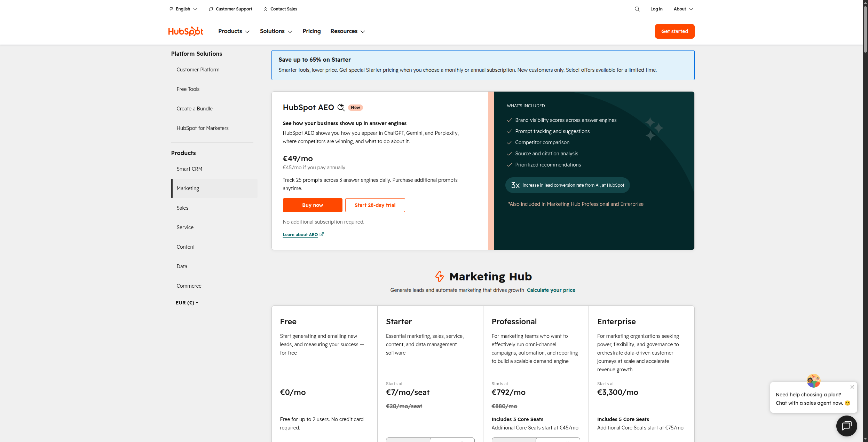
Task: Click the New badge next to HubSpot AEO
Action: [x=355, y=108]
